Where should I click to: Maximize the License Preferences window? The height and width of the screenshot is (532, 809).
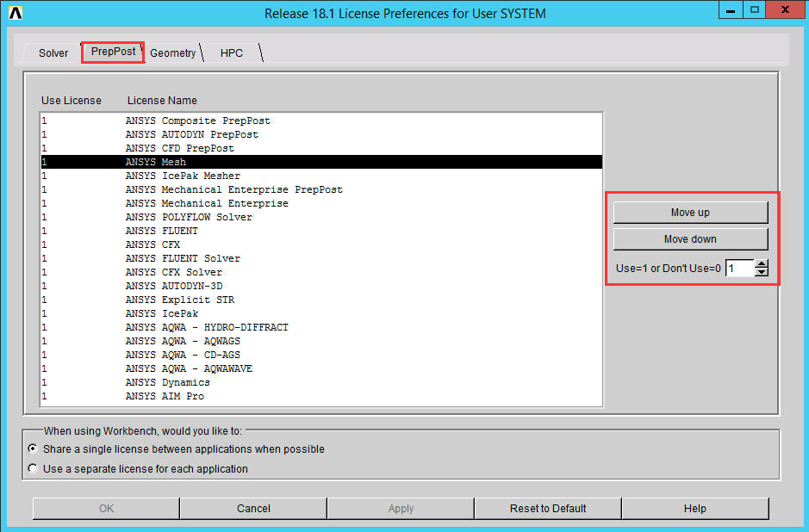[x=755, y=9]
